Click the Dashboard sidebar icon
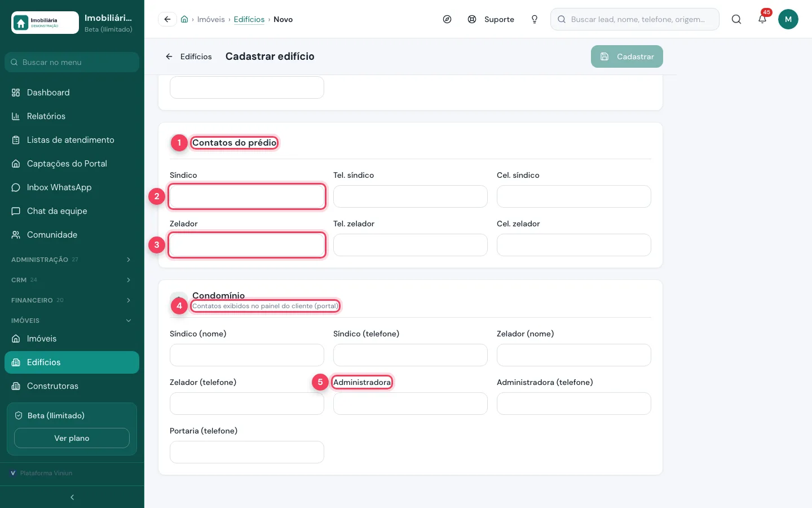812x508 pixels. point(16,93)
